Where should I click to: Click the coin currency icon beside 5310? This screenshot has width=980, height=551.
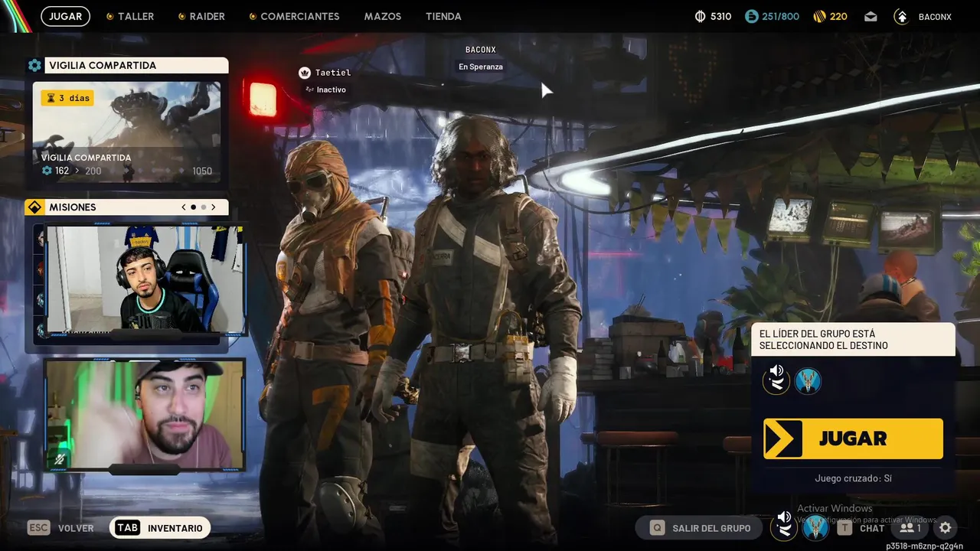click(x=700, y=16)
